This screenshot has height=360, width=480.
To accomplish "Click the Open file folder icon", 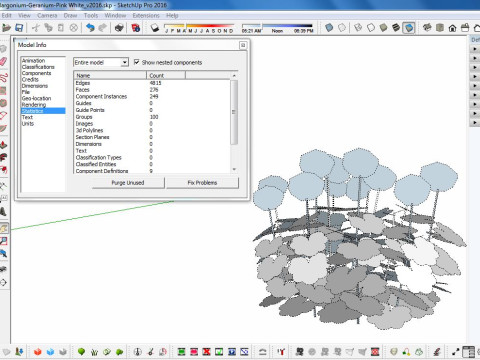I will pos(6,28).
